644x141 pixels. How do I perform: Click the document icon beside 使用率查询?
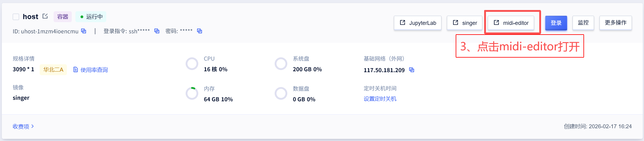76,70
